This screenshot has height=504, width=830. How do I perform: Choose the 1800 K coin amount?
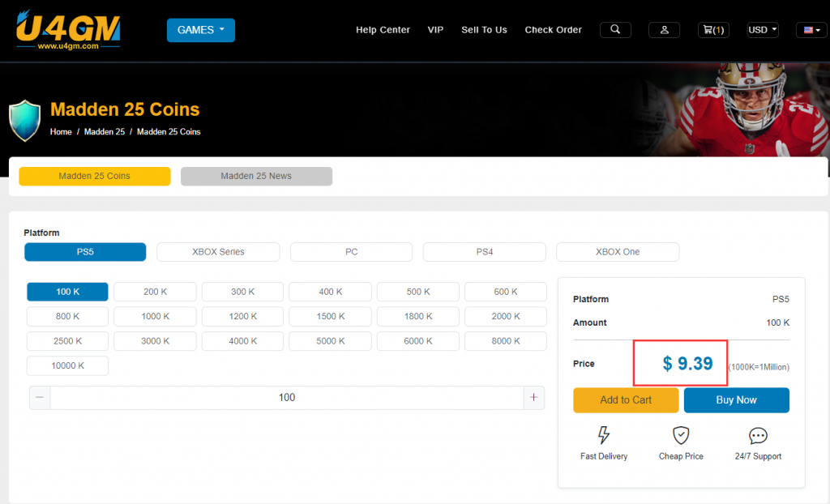pos(417,317)
